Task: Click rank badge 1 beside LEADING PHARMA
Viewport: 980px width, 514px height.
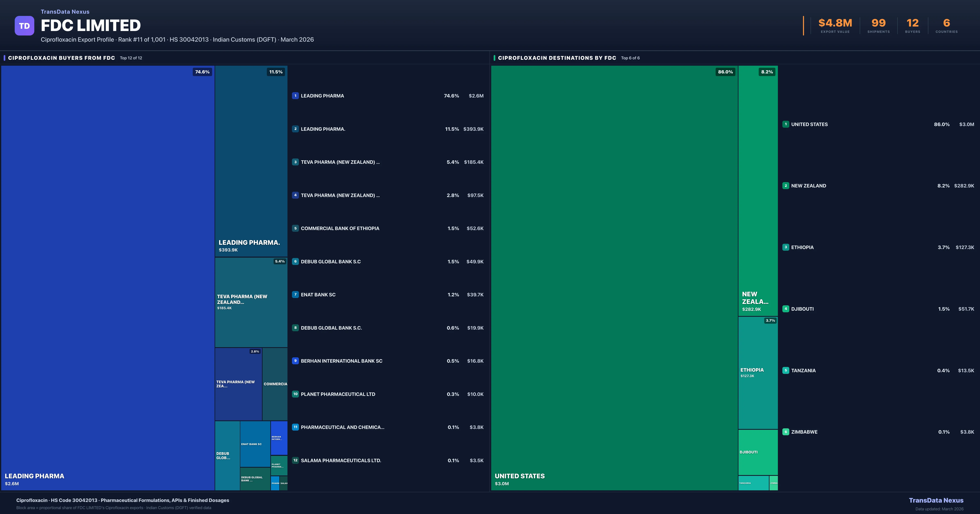Action: [x=295, y=96]
